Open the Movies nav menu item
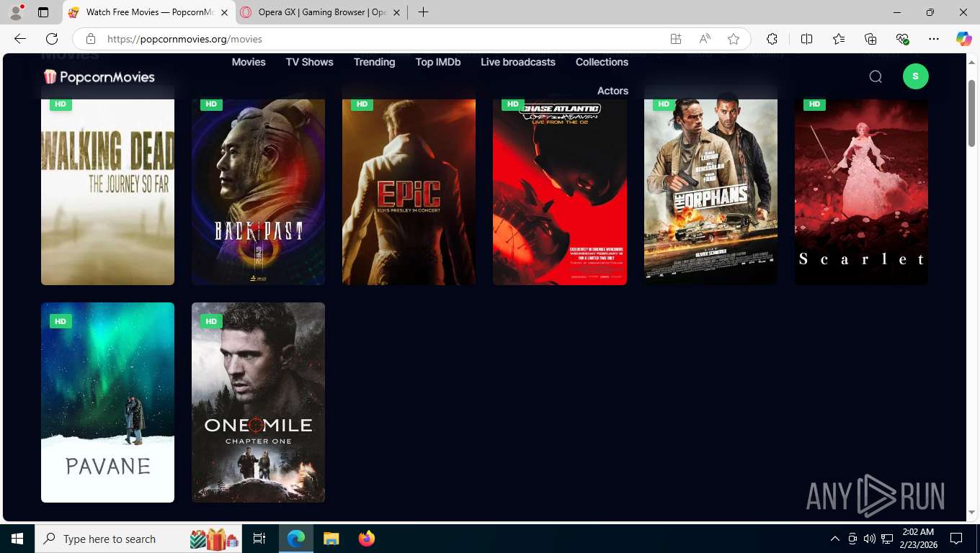This screenshot has height=553, width=980. coord(249,62)
